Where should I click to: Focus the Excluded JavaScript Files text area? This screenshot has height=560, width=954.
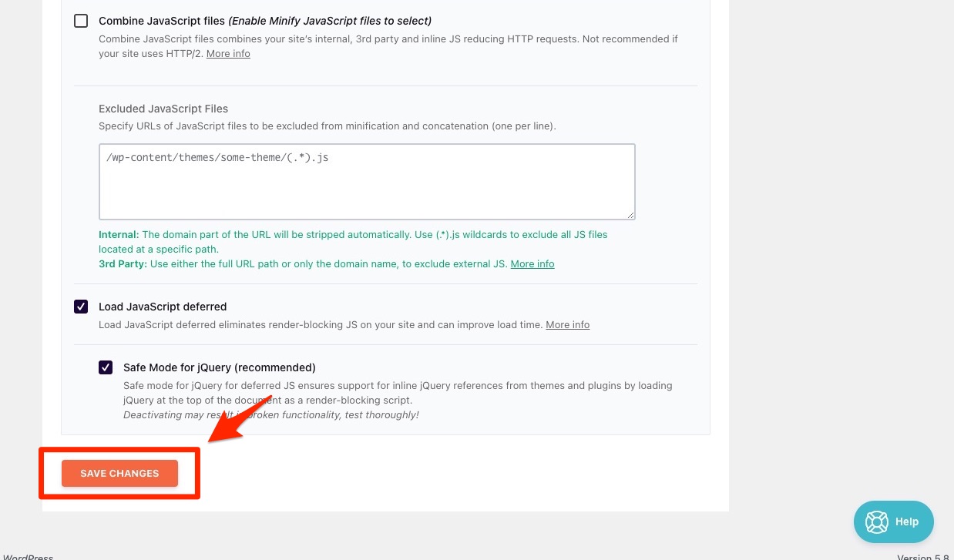pyautogui.click(x=367, y=189)
